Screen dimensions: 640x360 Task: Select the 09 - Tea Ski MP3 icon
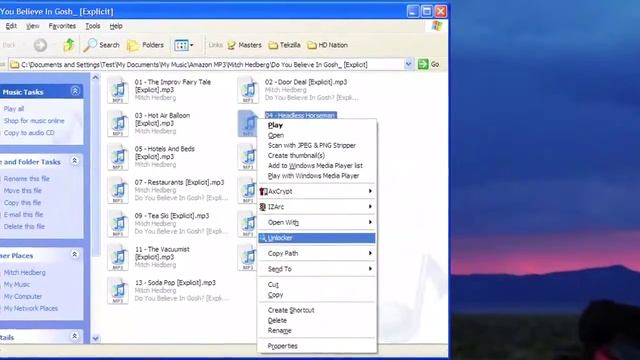point(118,224)
